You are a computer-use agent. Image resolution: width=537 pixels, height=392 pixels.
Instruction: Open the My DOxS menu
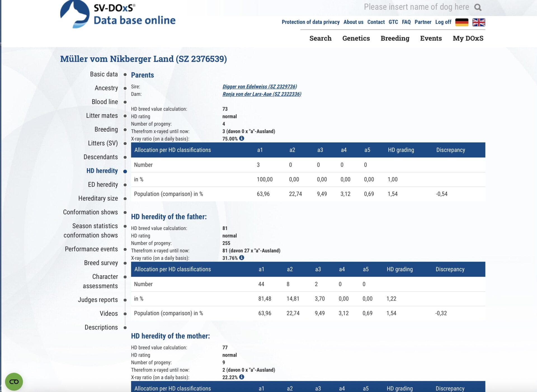coord(468,38)
